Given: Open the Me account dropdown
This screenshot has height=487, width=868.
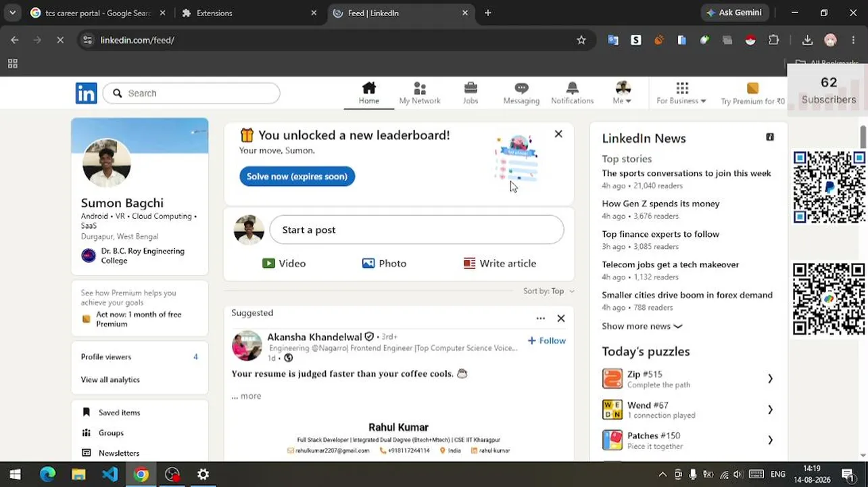Looking at the screenshot, I should pos(623,93).
